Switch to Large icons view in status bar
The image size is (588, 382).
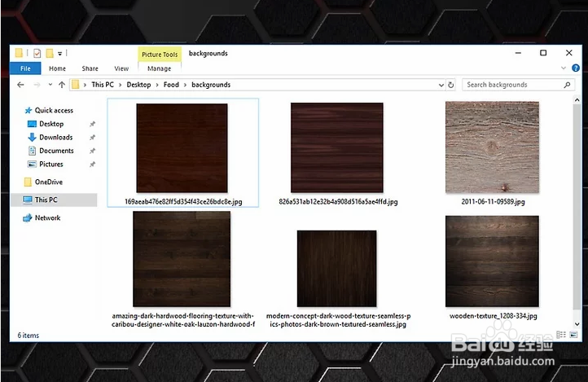(x=573, y=335)
